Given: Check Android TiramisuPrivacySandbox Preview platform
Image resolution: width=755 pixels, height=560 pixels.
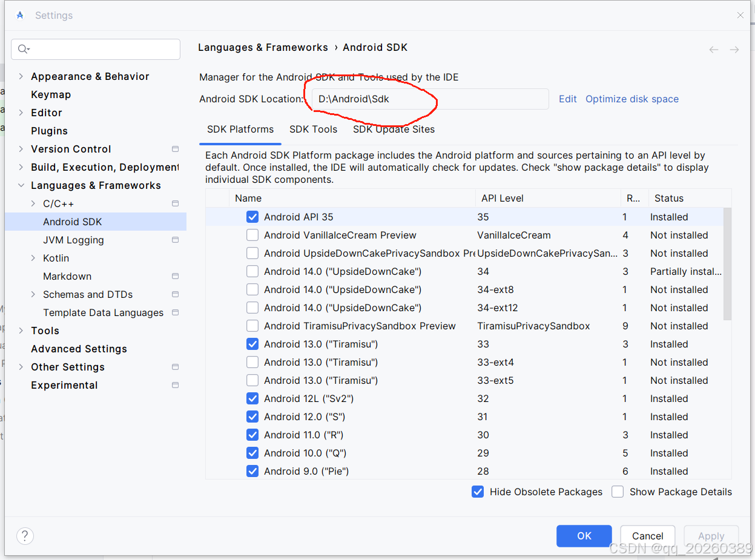Looking at the screenshot, I should coord(252,326).
